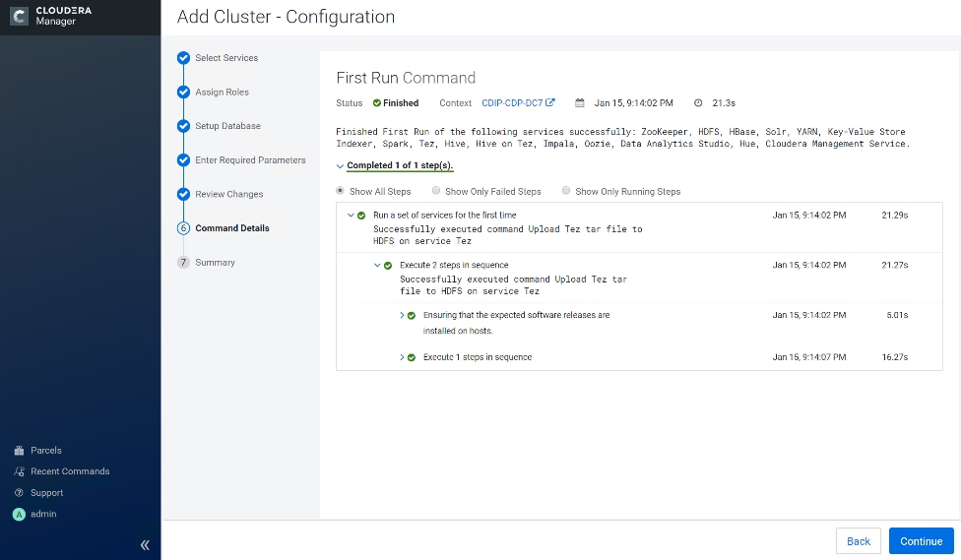Go to Enter Required Parameters step

coord(250,159)
